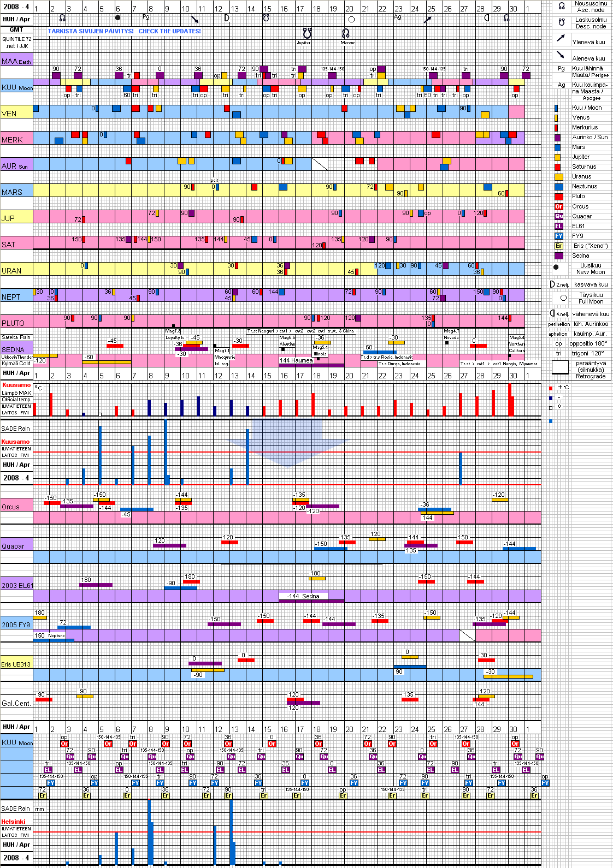Screen dimensions: 613x868
Task: Pick the purple Sedna swatch in the legend
Action: 558,255
